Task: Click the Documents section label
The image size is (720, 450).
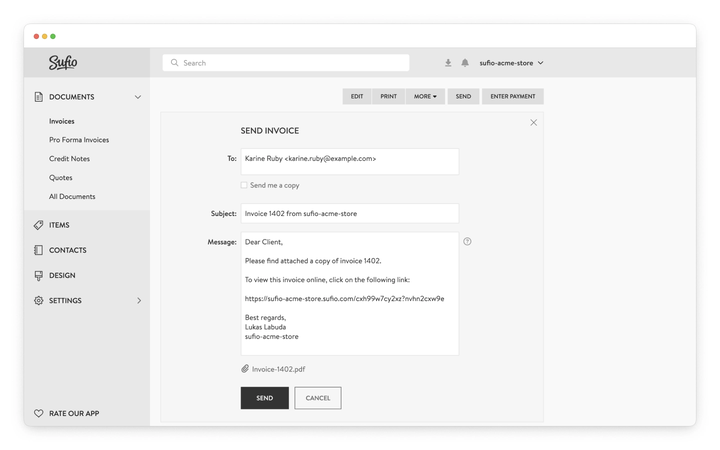Action: pos(72,97)
